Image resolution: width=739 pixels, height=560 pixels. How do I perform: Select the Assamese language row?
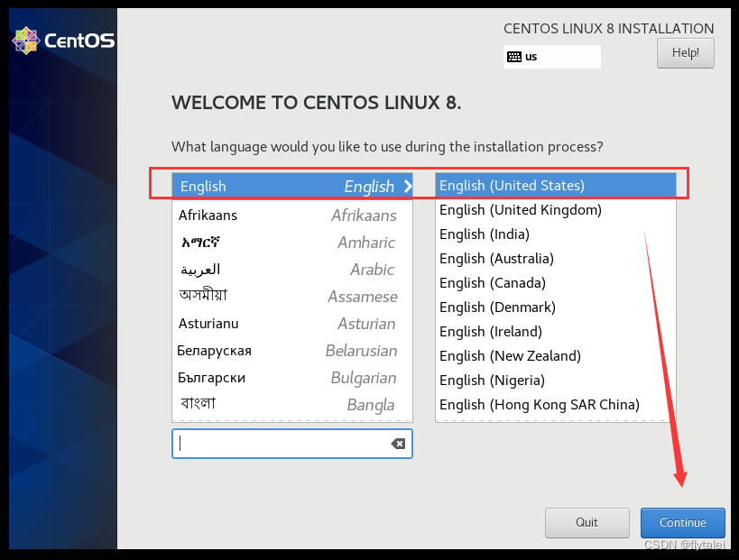pos(292,297)
